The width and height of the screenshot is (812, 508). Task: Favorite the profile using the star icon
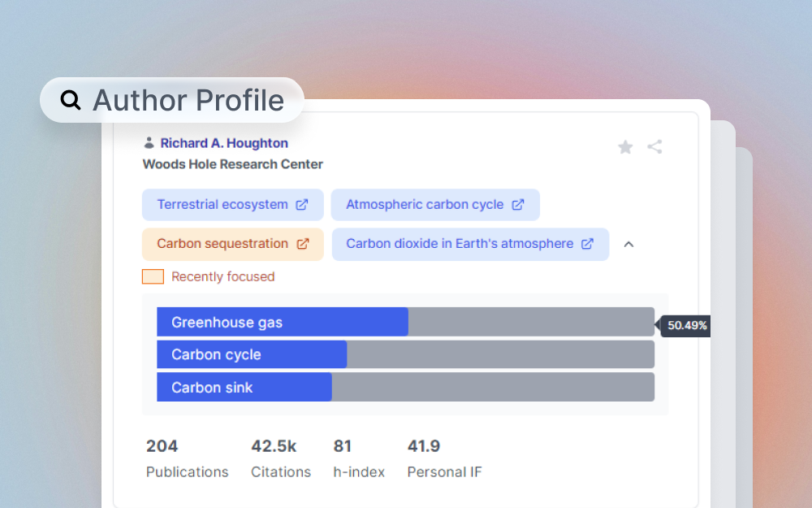pyautogui.click(x=625, y=147)
